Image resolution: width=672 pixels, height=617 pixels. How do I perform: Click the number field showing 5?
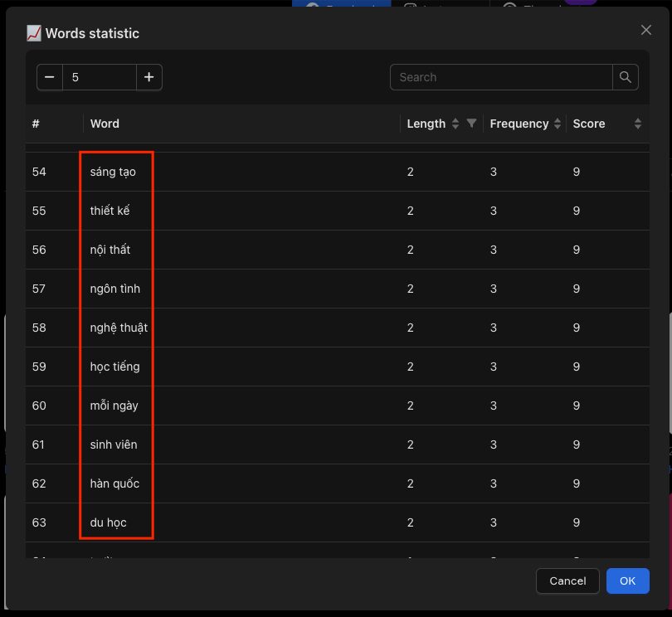coord(100,77)
